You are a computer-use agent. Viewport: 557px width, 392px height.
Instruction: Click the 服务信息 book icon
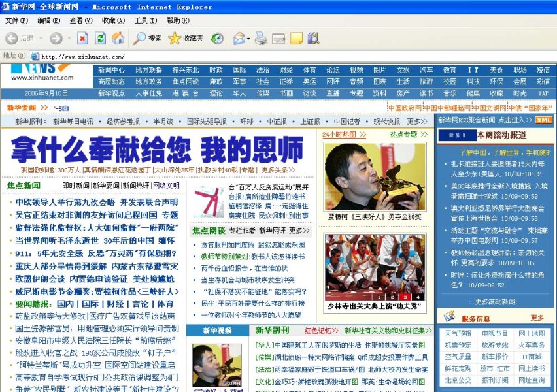click(449, 316)
